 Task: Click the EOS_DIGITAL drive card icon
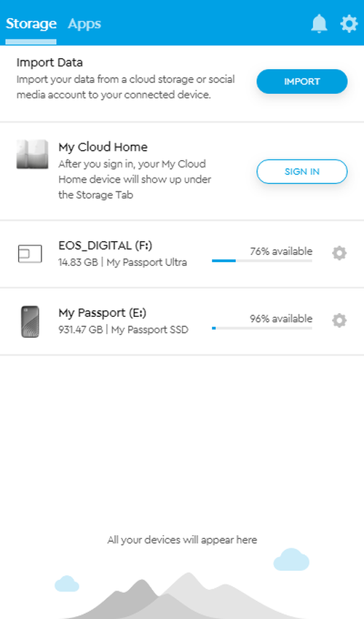coord(30,254)
